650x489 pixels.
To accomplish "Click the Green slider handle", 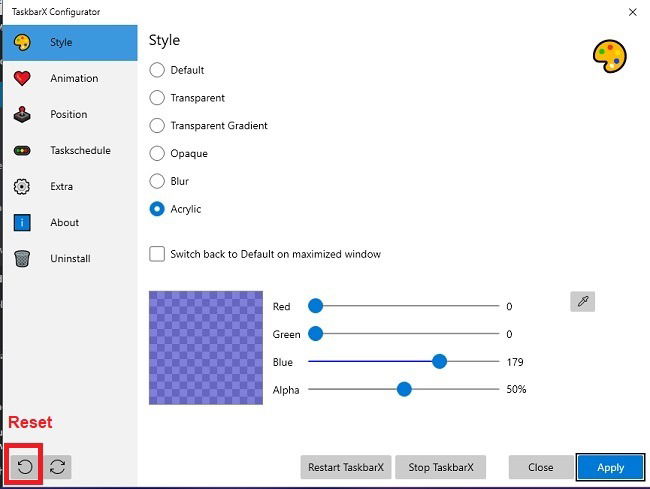I will pos(315,334).
